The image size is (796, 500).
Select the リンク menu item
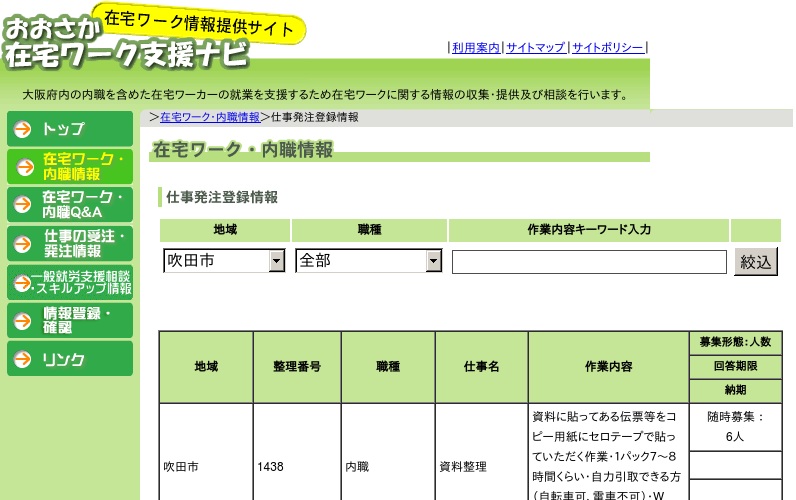coord(70,359)
